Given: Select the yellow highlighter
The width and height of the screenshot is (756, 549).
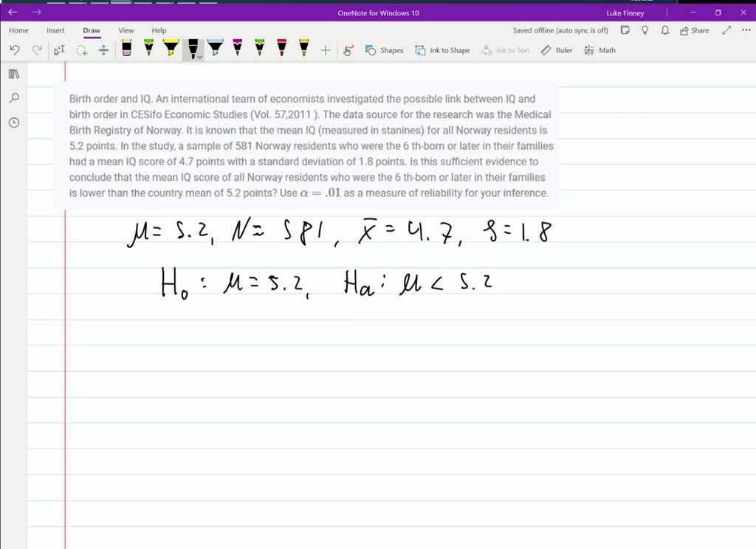Looking at the screenshot, I should (171, 49).
